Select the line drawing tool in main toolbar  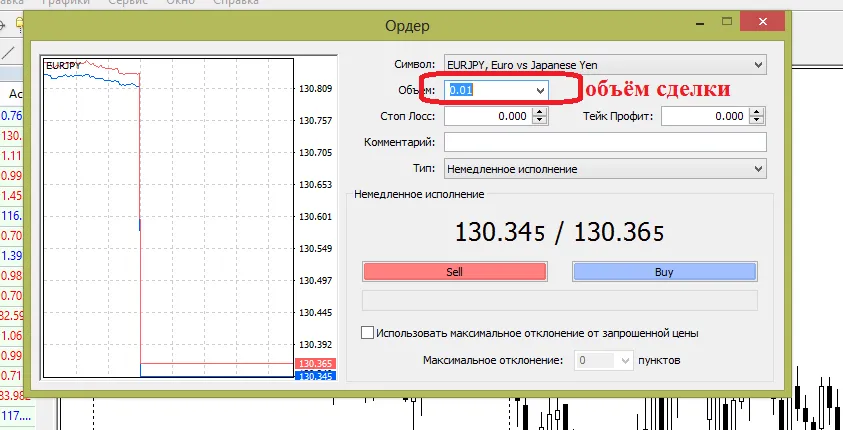click(8, 53)
